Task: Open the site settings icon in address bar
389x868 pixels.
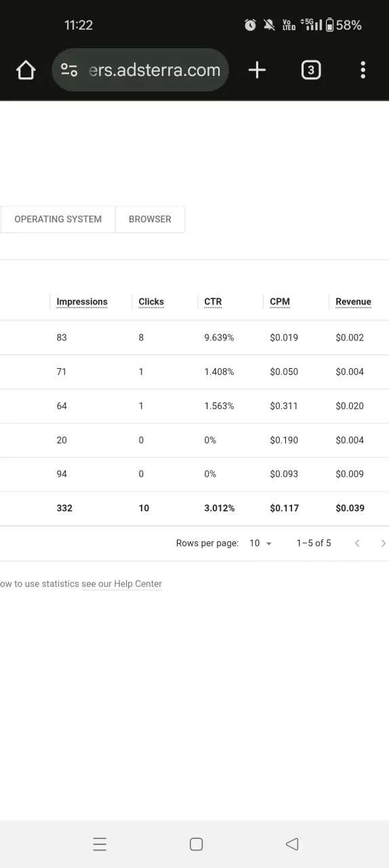Action: pos(69,70)
